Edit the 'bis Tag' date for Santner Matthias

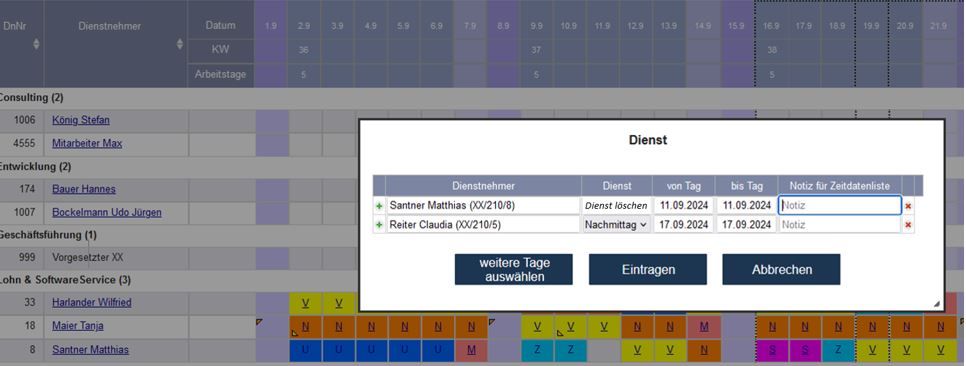point(746,205)
